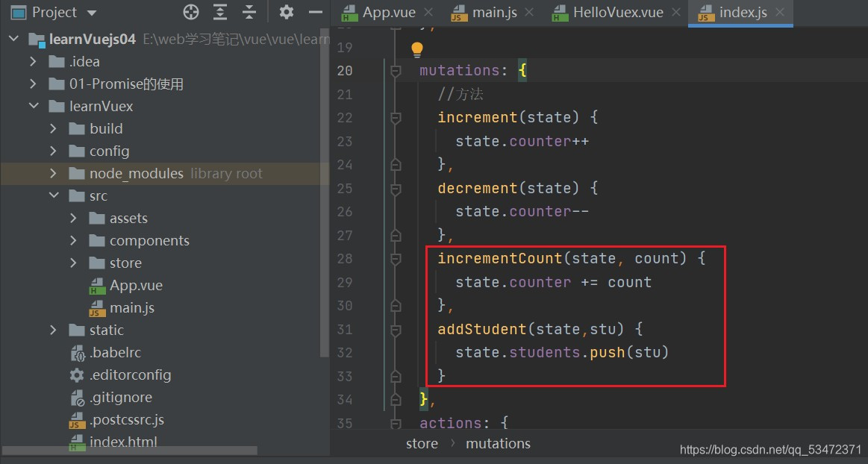Expand the store folder
The height and width of the screenshot is (464, 868).
click(73, 263)
